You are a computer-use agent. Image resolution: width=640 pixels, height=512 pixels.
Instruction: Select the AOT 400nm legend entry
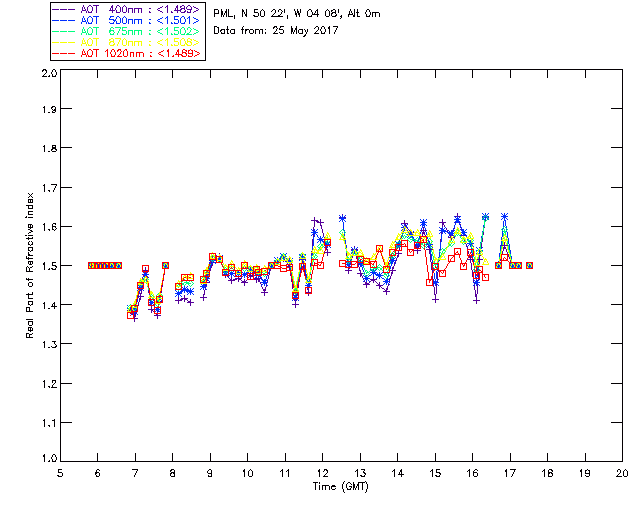127,9
